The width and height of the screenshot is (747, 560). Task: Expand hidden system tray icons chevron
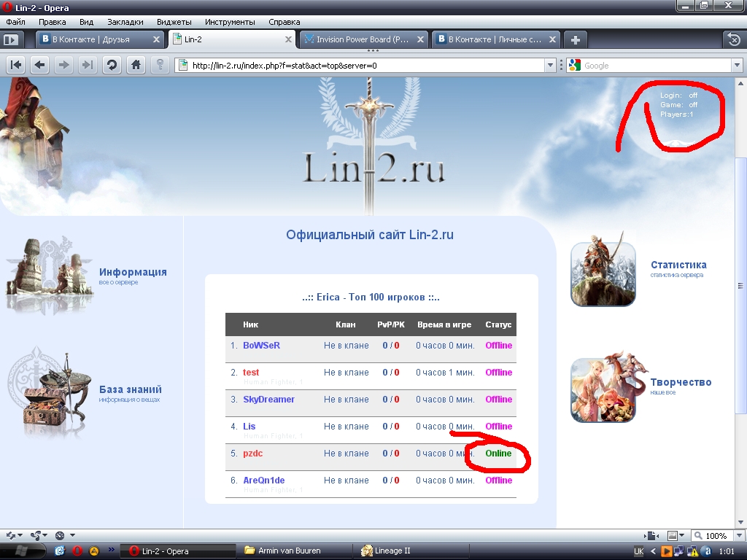653,551
